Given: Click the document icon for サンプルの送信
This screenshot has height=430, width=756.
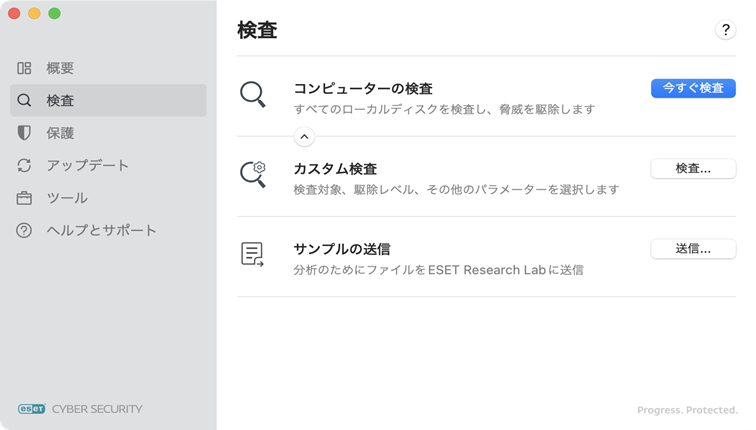Looking at the screenshot, I should coord(252,254).
